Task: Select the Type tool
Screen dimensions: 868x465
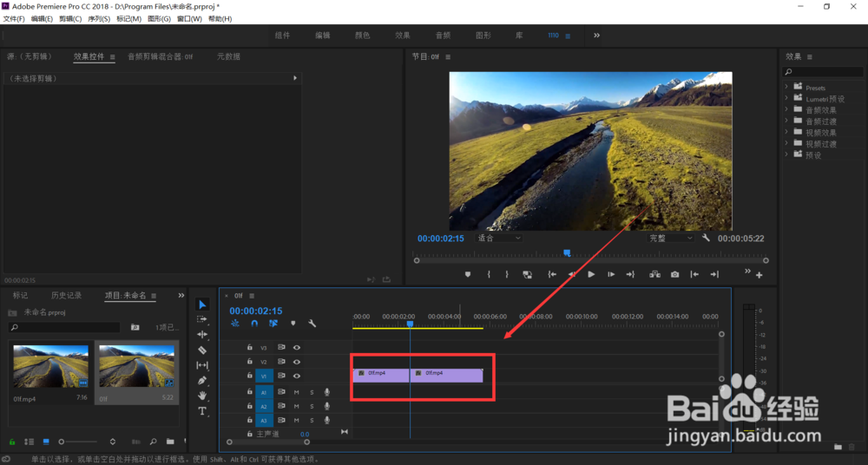Action: [x=202, y=410]
